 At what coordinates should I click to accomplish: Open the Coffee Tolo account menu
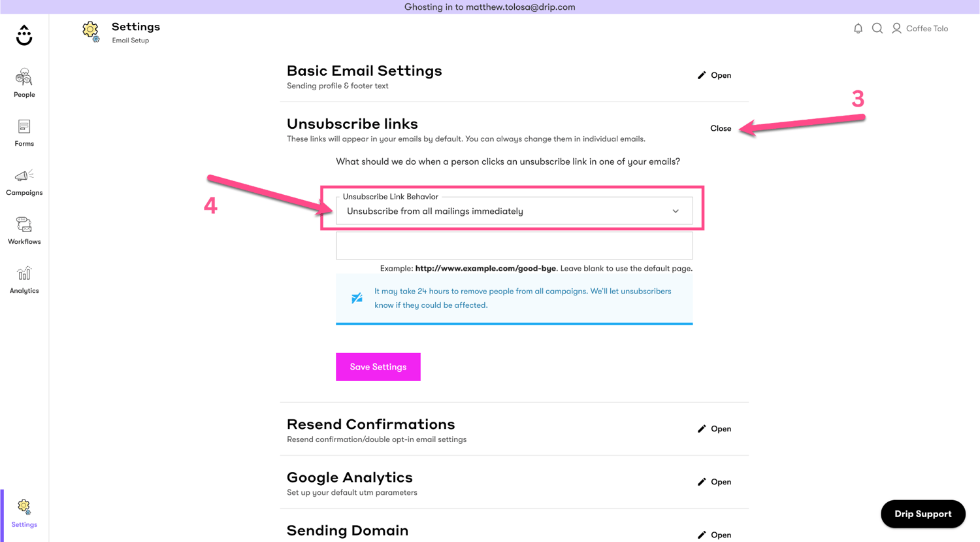tap(920, 29)
